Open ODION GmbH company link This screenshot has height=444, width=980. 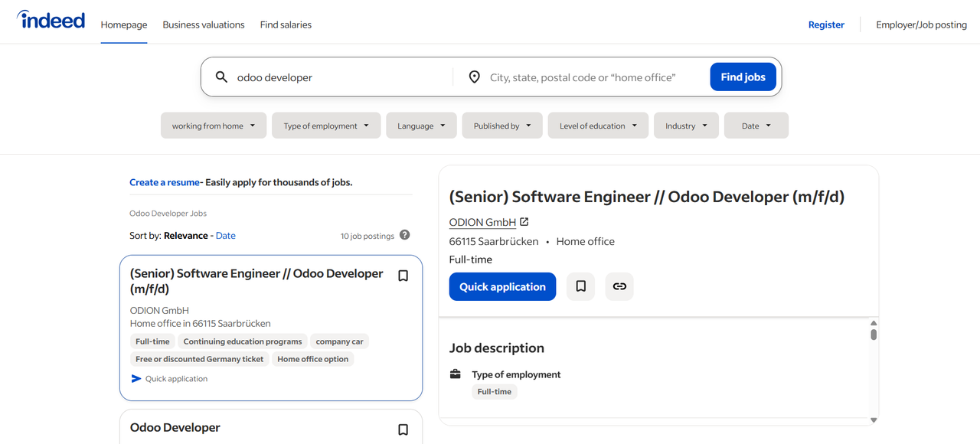(x=482, y=222)
